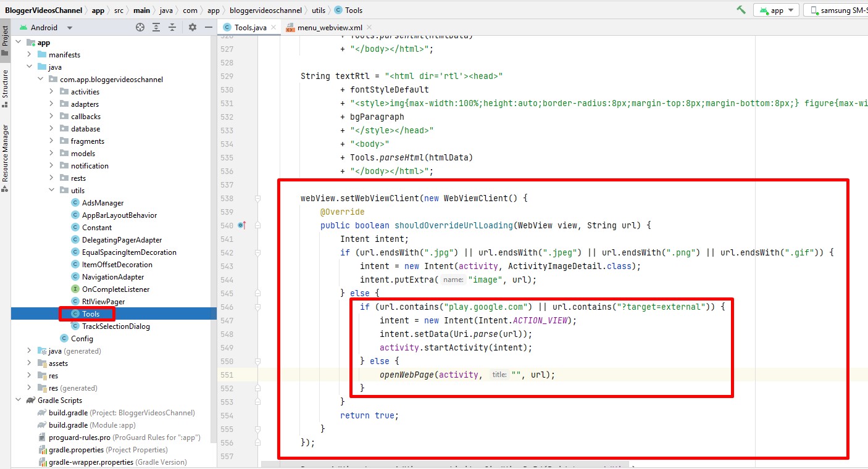The height and width of the screenshot is (469, 868).
Task: Expand the adapters package
Action: click(x=51, y=104)
